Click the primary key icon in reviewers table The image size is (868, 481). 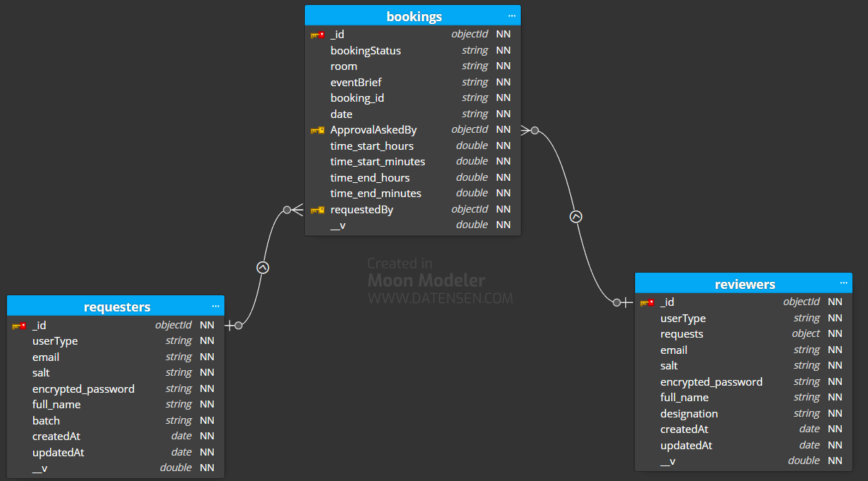pos(646,302)
